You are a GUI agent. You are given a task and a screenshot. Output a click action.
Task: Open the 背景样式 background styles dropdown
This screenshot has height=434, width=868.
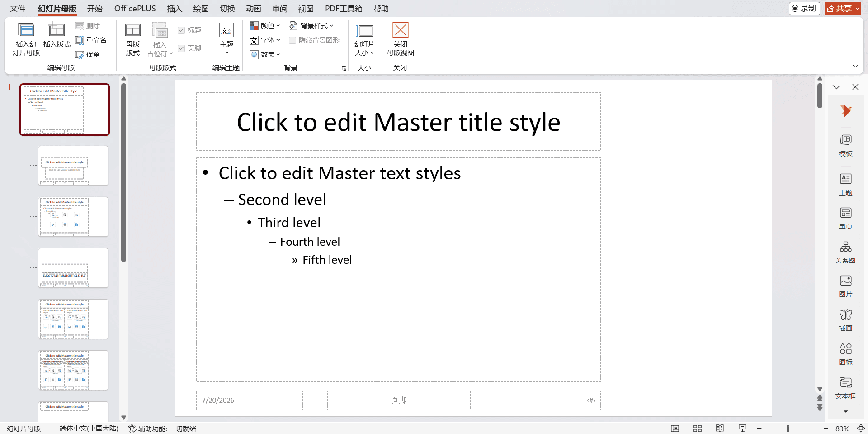pos(312,26)
